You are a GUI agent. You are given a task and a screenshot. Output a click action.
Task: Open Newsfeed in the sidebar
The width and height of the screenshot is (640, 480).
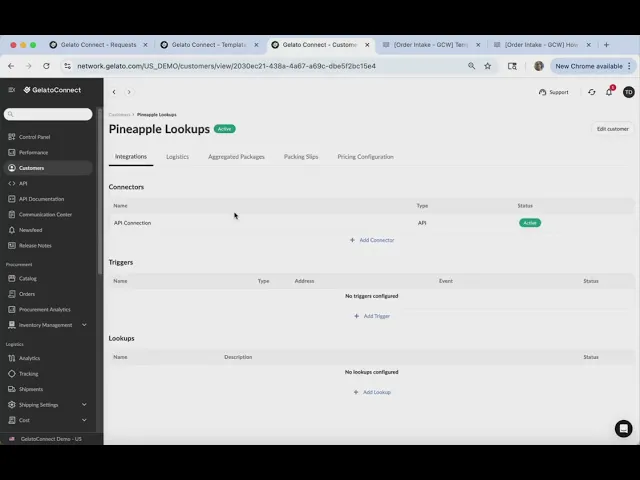coord(30,230)
